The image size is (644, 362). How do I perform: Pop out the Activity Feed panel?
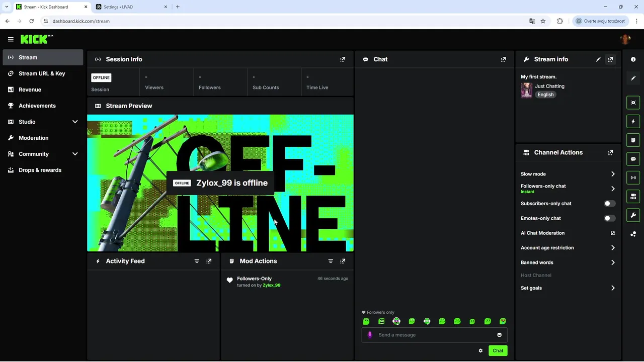pos(209,261)
